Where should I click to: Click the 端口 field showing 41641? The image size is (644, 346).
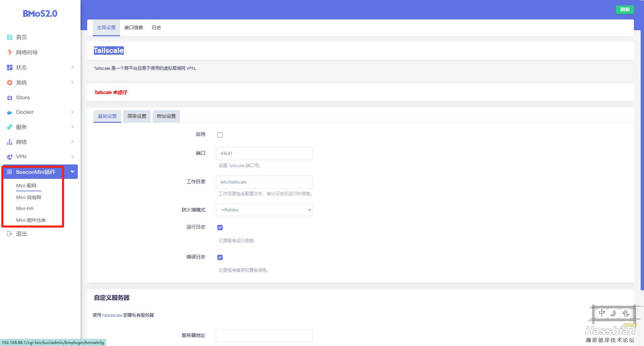tap(264, 153)
